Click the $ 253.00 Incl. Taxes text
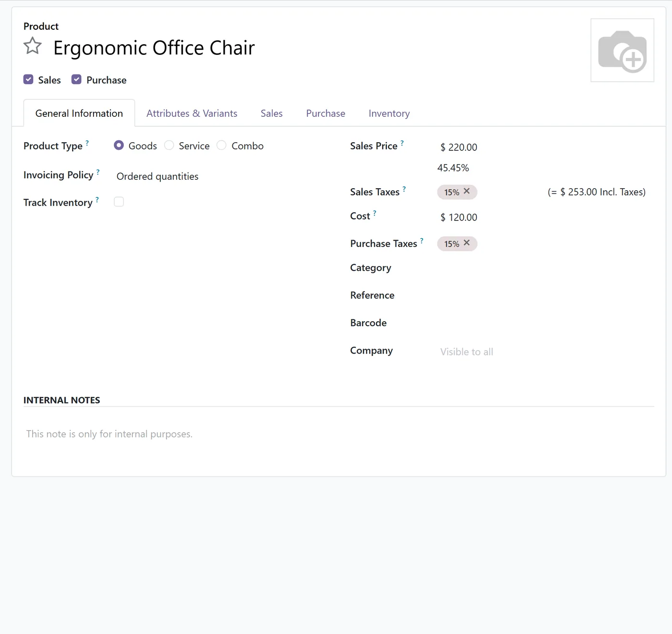 coord(597,192)
